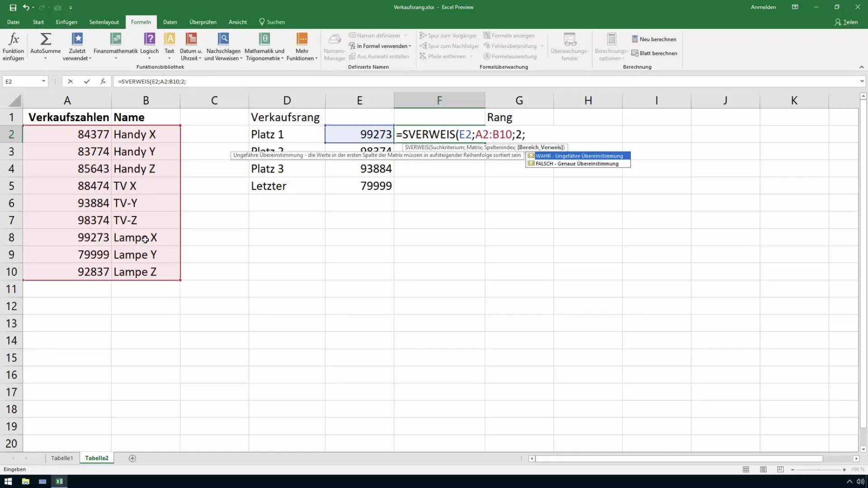Image resolution: width=868 pixels, height=488 pixels.
Task: Select cell containing 93884 in column E
Action: (x=359, y=169)
